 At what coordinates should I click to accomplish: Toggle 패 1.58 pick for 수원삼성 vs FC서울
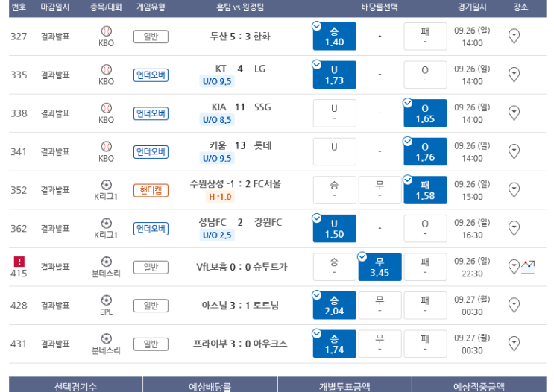[x=425, y=190]
